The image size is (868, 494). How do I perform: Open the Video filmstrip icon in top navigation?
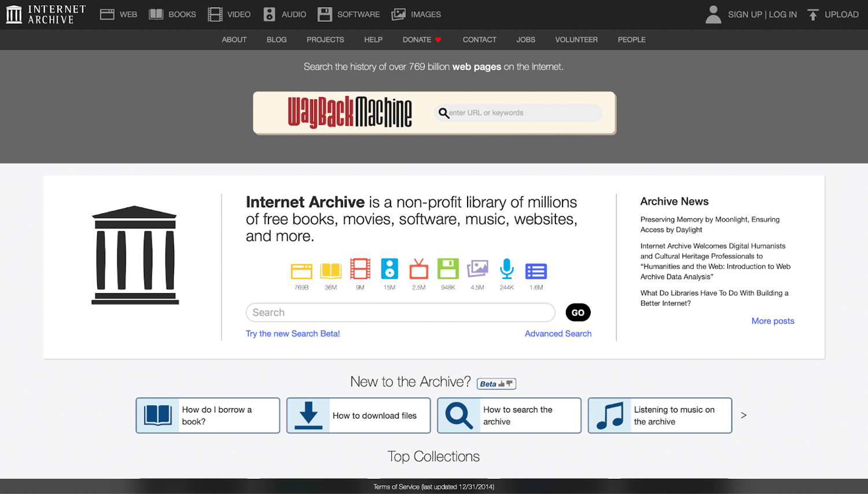pyautogui.click(x=215, y=14)
